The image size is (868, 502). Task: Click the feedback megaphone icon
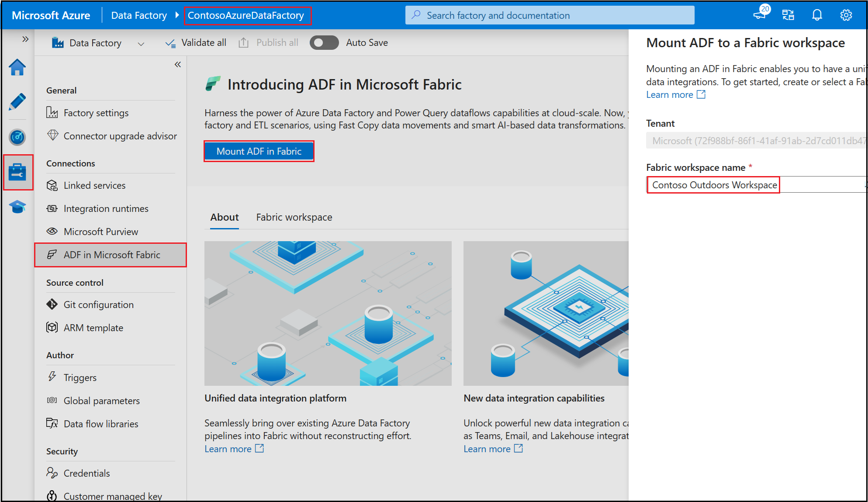tap(760, 15)
